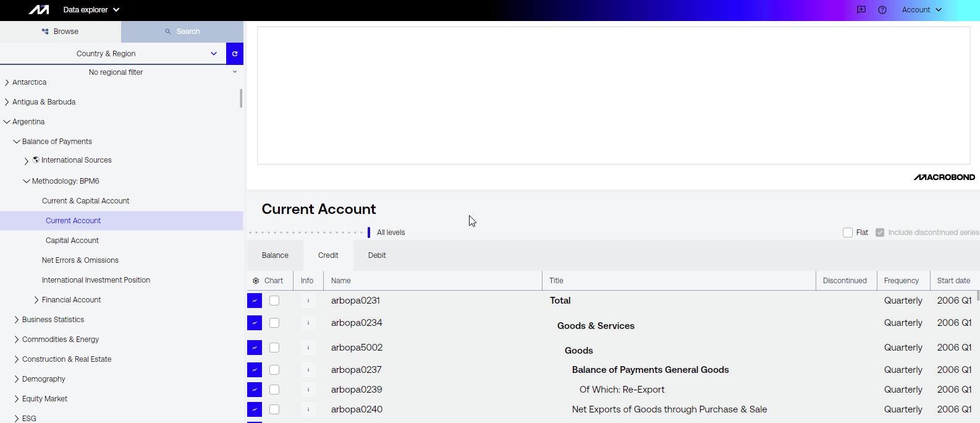
Task: Open the help question mark icon
Action: tap(882, 10)
